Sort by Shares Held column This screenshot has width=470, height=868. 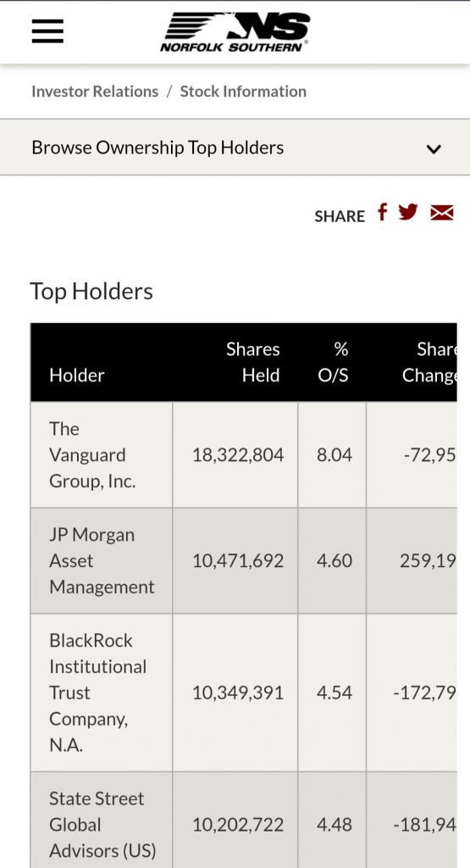[252, 362]
